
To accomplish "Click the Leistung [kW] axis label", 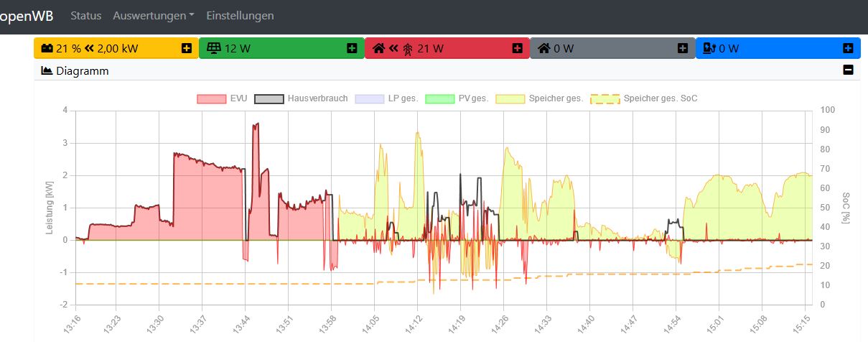I will (x=50, y=208).
